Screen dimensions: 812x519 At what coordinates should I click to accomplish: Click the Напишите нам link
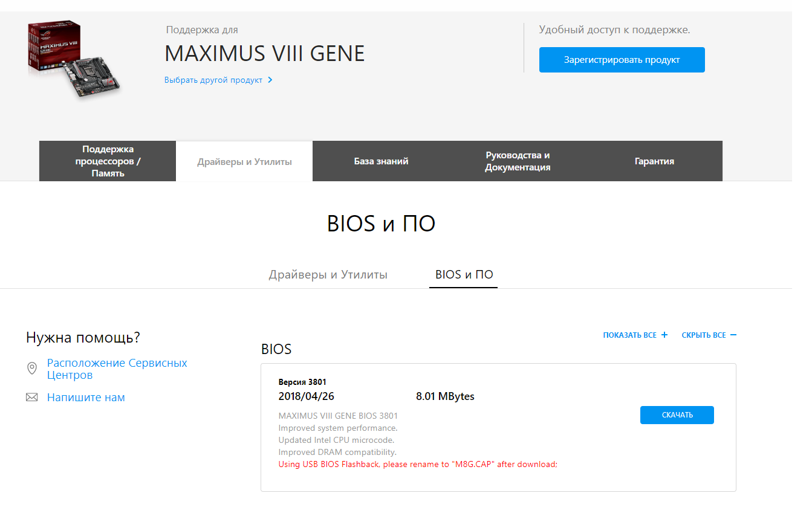(x=86, y=398)
